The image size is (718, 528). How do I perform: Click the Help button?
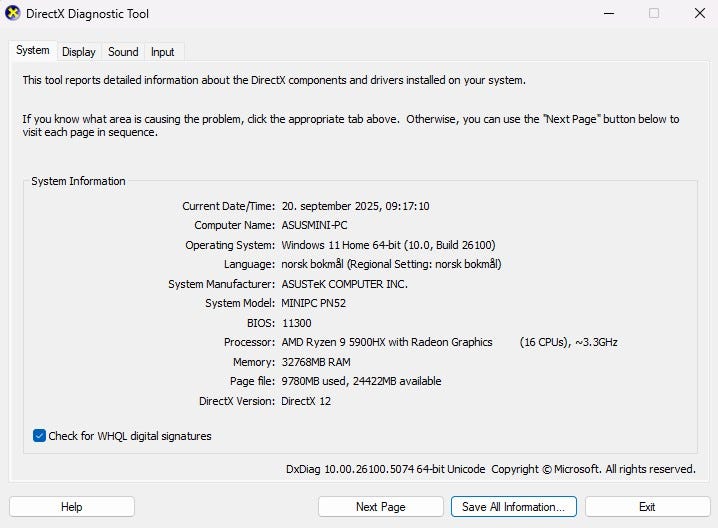tap(72, 506)
